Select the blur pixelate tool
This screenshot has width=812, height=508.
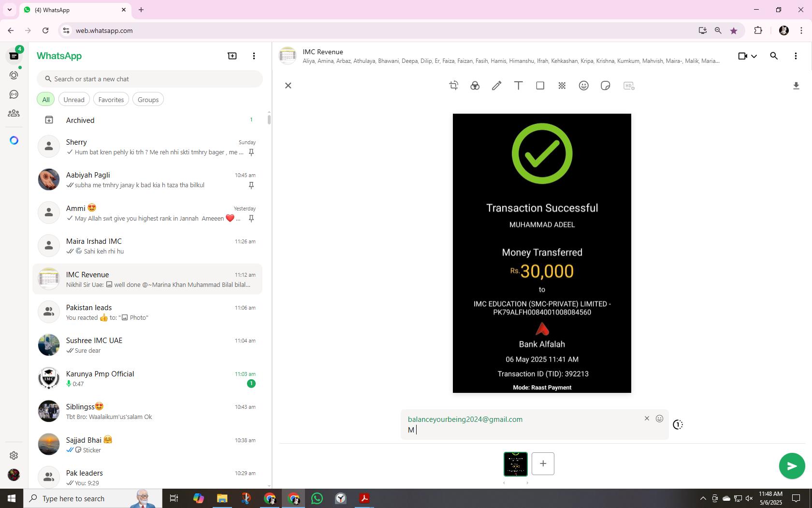[x=562, y=86]
